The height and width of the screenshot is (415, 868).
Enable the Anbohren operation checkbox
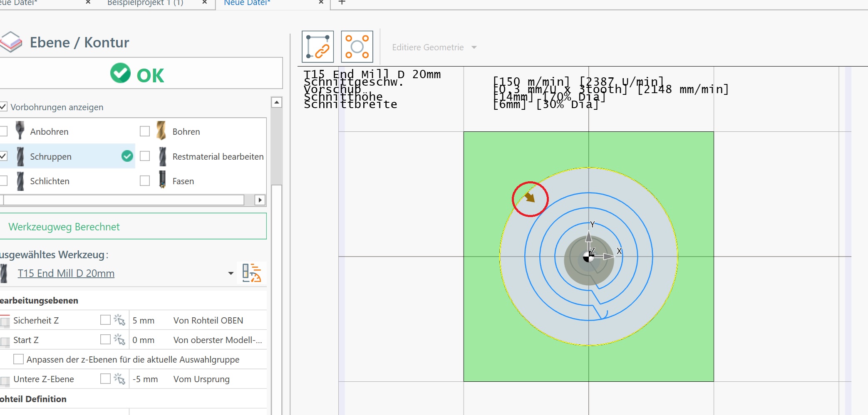[3, 131]
